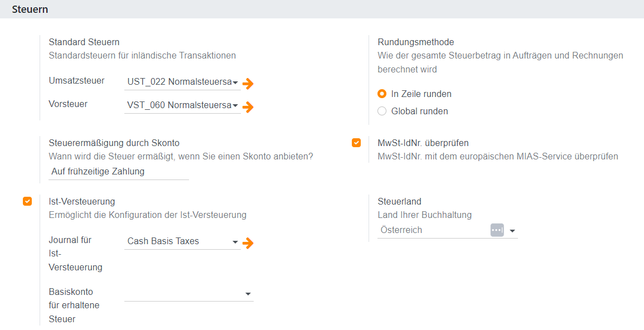Open the Umsatzsteuer external link arrow
This screenshot has height=330, width=644.
(x=248, y=84)
